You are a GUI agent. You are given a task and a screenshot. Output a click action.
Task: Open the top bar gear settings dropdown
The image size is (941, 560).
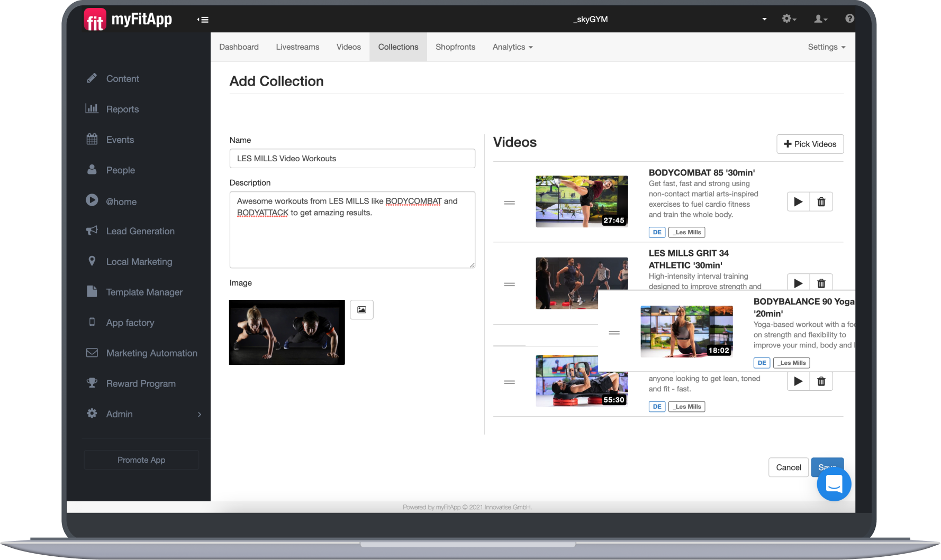click(x=789, y=19)
